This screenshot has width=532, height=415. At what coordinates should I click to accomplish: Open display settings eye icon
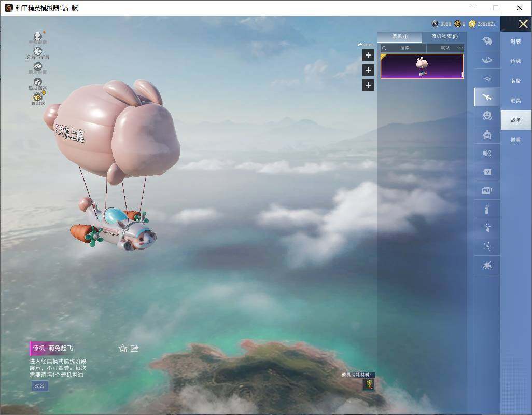tap(38, 66)
